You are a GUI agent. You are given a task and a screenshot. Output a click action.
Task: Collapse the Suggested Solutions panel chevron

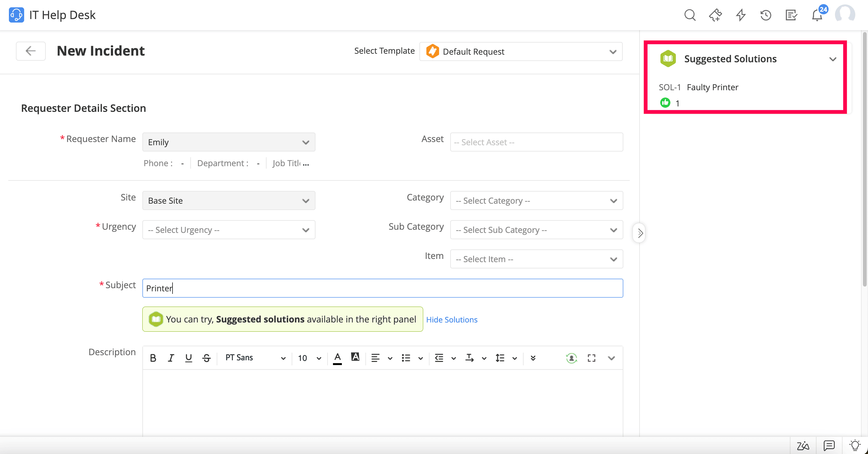click(833, 59)
